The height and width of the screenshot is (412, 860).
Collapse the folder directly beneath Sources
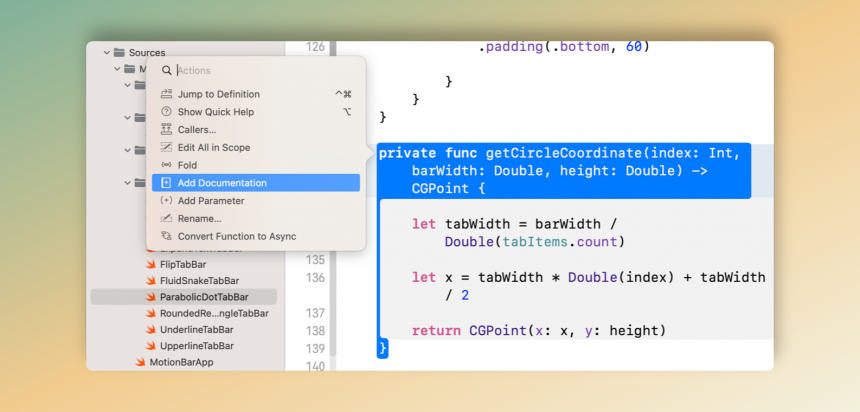point(117,69)
